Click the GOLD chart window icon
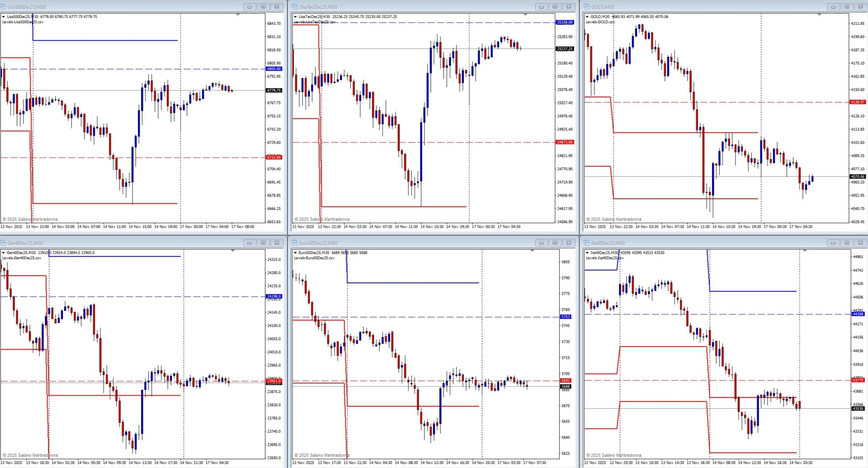Screen dimensions: 868x468 (587, 7)
